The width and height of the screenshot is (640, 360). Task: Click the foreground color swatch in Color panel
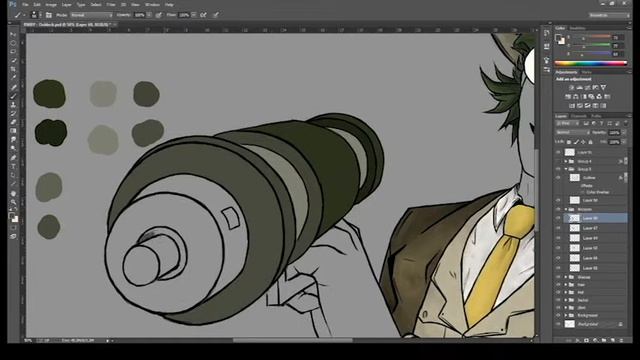coord(559,38)
